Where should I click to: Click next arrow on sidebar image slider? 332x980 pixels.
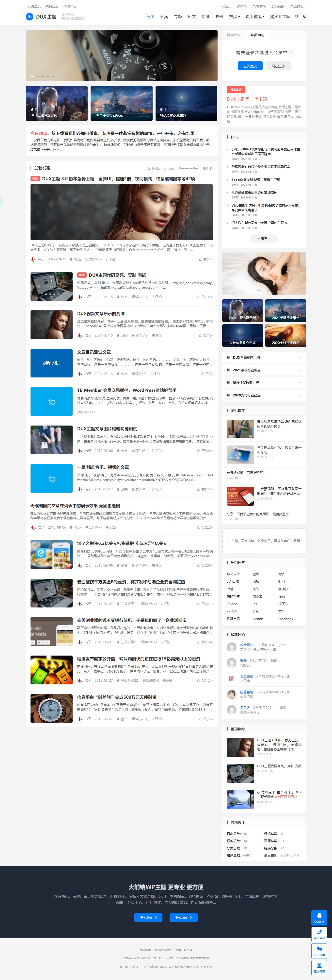pos(302,273)
